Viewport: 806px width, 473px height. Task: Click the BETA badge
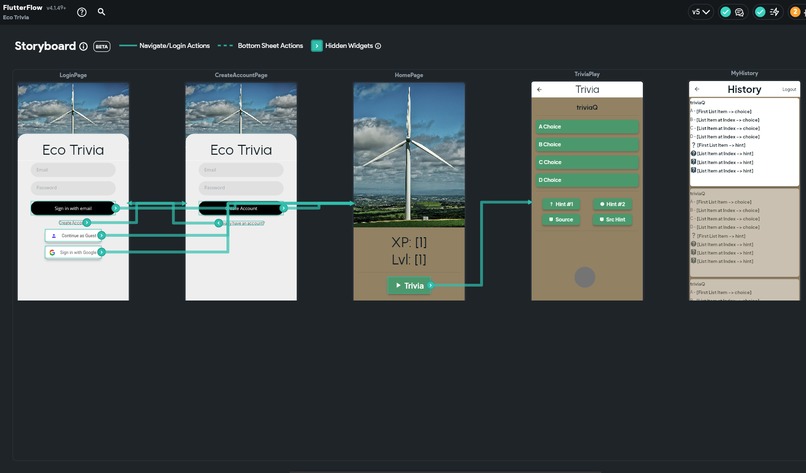[x=102, y=46]
